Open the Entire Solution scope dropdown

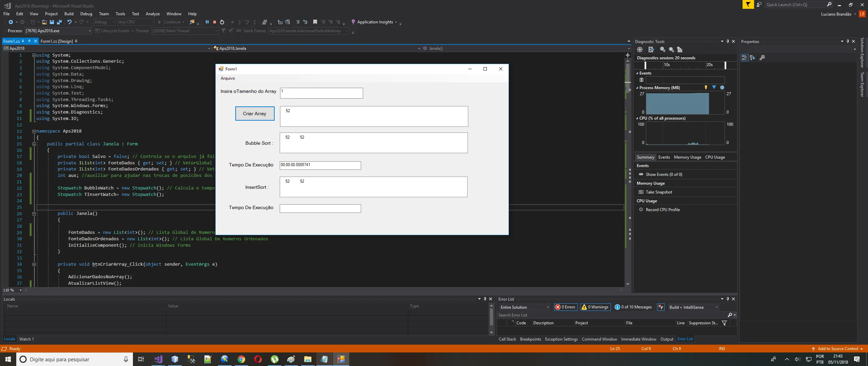525,307
